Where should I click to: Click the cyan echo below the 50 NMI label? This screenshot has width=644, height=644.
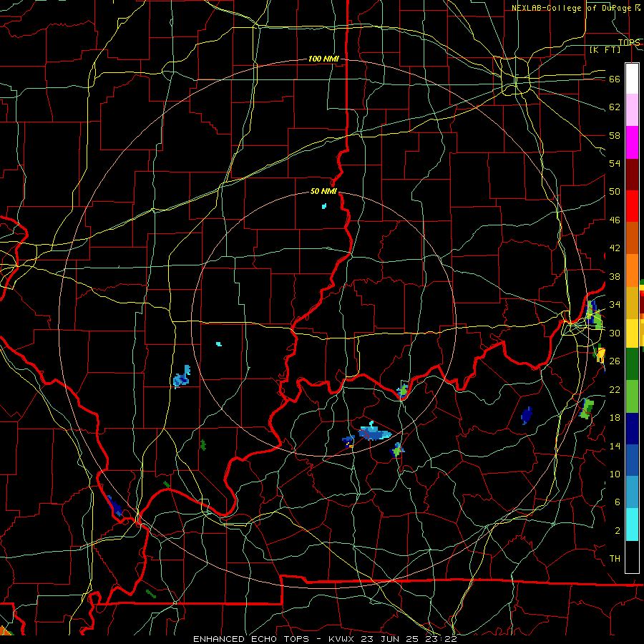[324, 206]
